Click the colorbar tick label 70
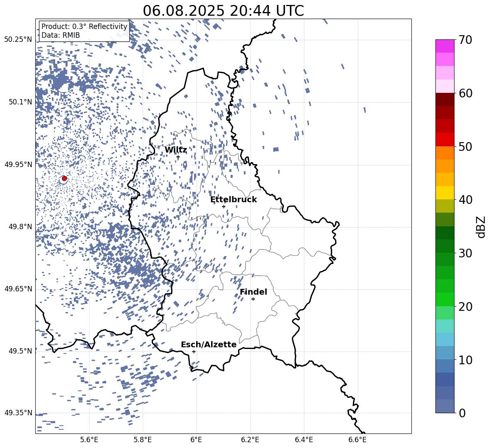This screenshot has width=491, height=448. 465,40
